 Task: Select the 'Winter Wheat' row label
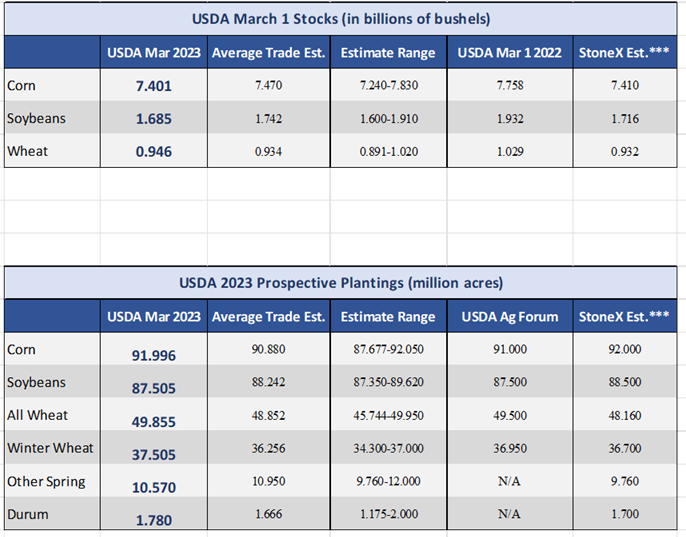[x=46, y=448]
